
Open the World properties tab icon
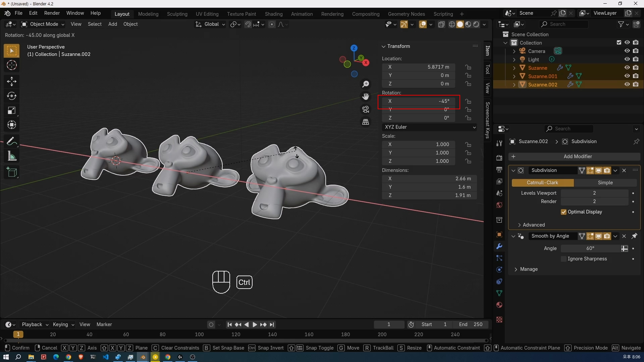click(499, 205)
